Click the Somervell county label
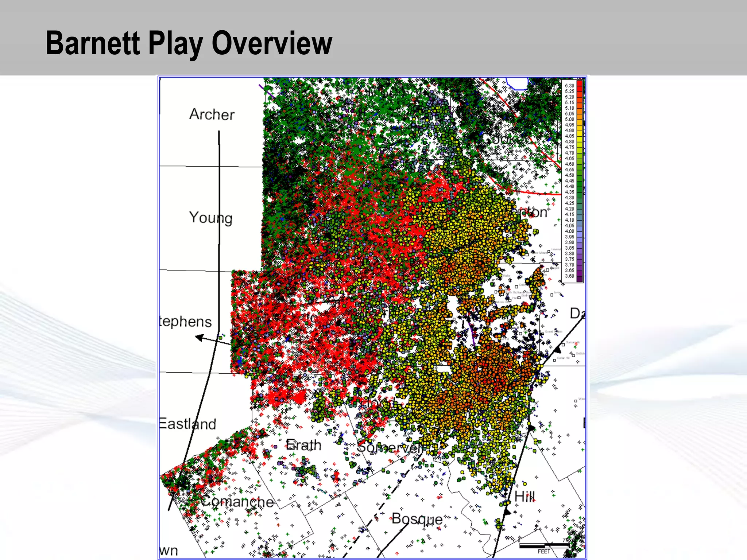The width and height of the screenshot is (747, 560). click(390, 447)
